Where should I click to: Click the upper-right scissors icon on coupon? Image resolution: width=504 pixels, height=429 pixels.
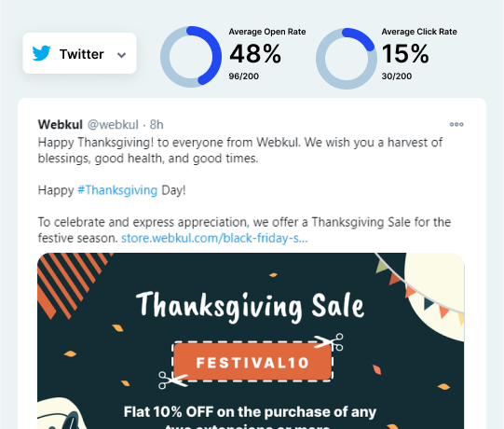point(329,341)
